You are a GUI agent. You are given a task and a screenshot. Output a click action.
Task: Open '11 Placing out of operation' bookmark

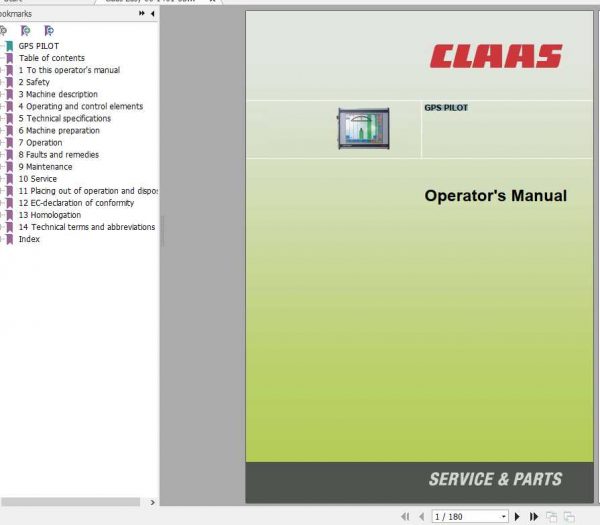tap(88, 191)
